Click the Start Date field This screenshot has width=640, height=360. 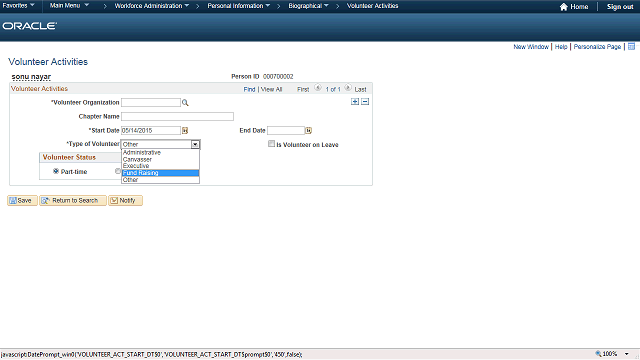click(x=151, y=131)
